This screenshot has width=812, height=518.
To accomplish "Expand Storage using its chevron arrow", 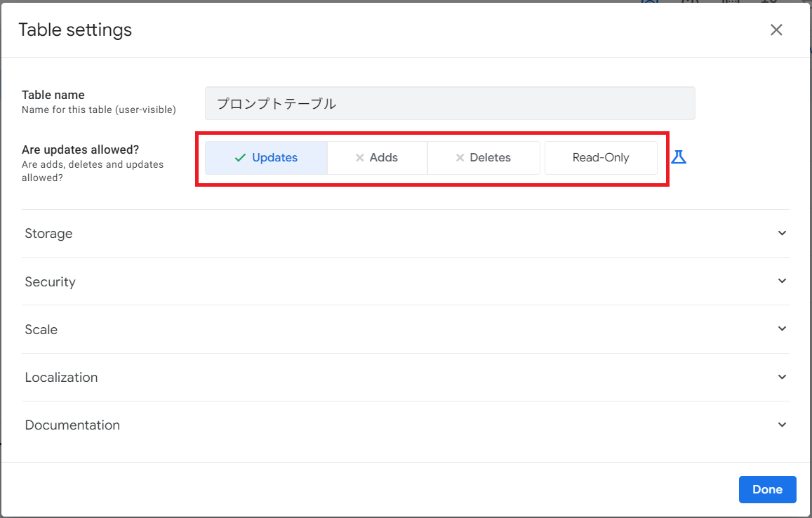I will 782,233.
